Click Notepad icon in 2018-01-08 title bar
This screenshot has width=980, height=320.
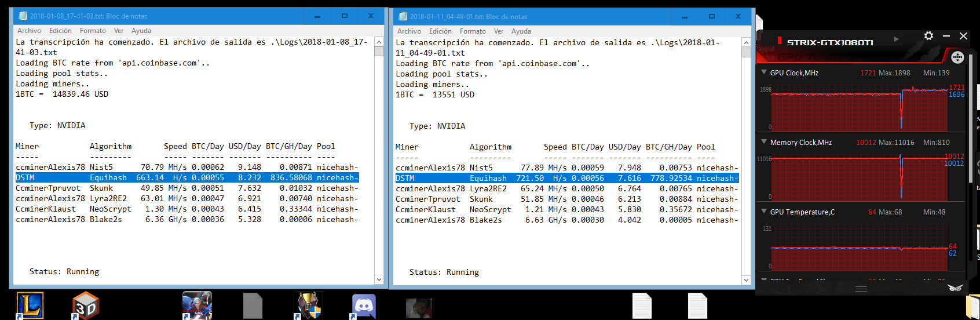point(23,16)
